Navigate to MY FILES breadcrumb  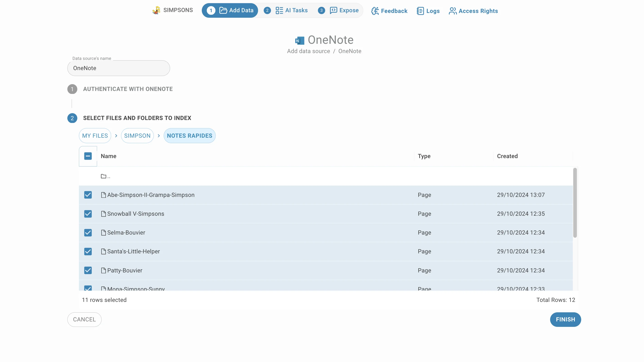[95, 136]
